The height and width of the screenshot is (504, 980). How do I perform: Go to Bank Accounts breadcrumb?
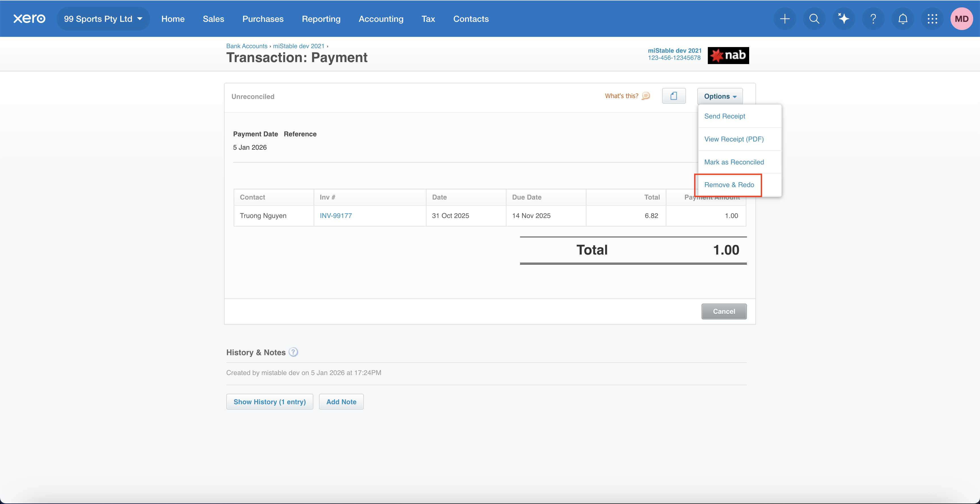pyautogui.click(x=246, y=46)
